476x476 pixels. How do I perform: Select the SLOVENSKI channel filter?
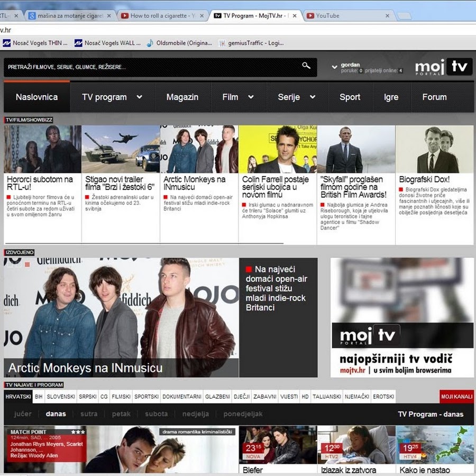[61, 397]
